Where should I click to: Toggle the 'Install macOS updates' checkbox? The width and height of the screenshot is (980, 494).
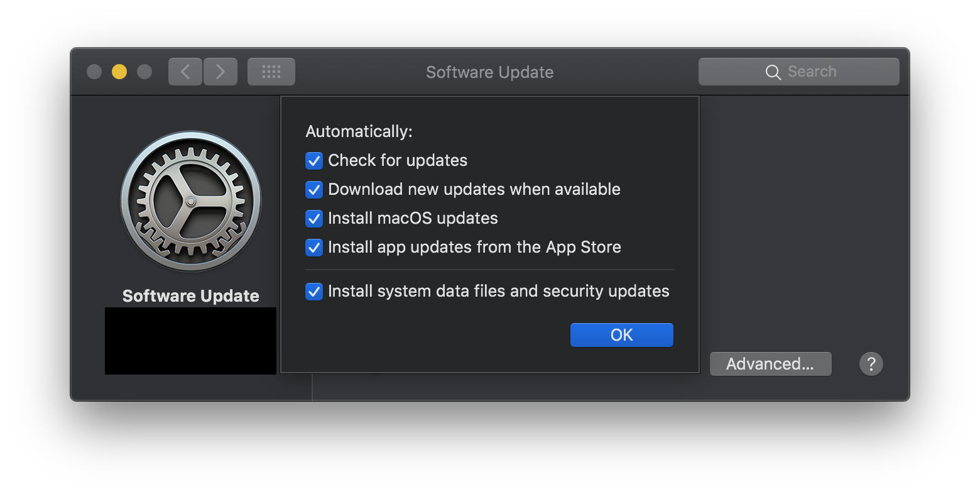[x=314, y=219]
